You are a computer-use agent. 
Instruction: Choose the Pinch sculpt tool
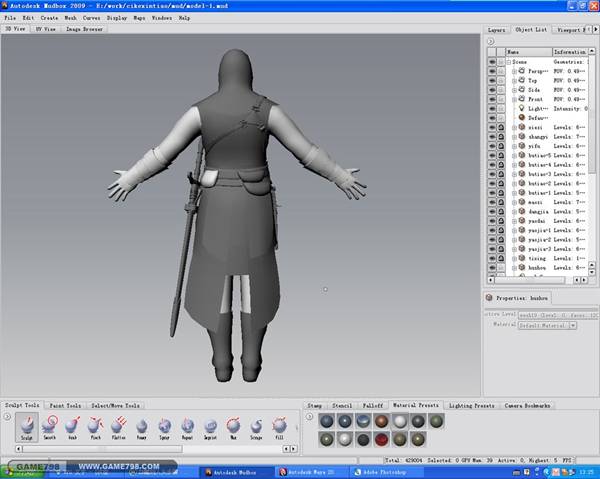pos(97,426)
